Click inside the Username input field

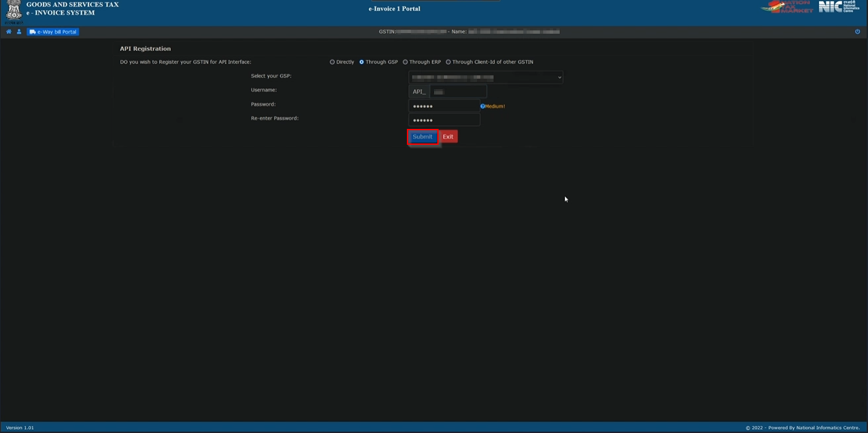click(458, 91)
